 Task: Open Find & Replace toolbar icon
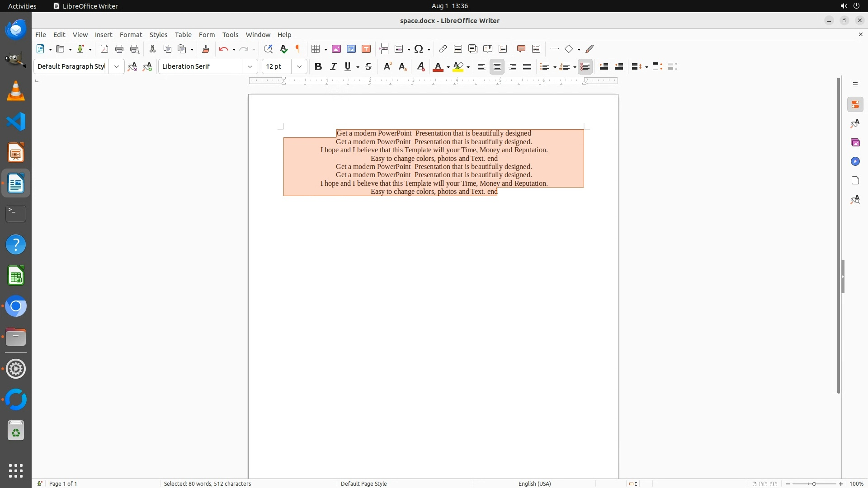[x=268, y=49]
